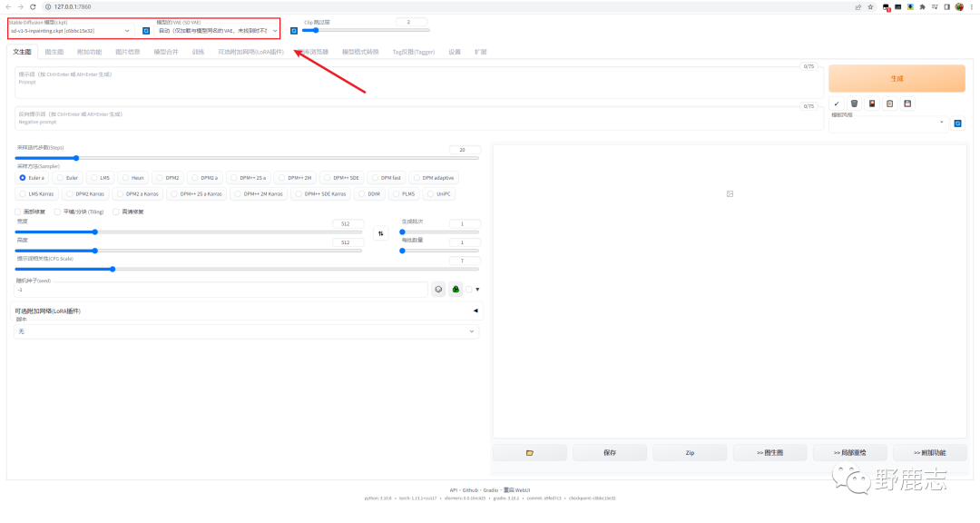This screenshot has width=980, height=523.
Task: Open the 设置 settings tab
Action: click(x=455, y=52)
